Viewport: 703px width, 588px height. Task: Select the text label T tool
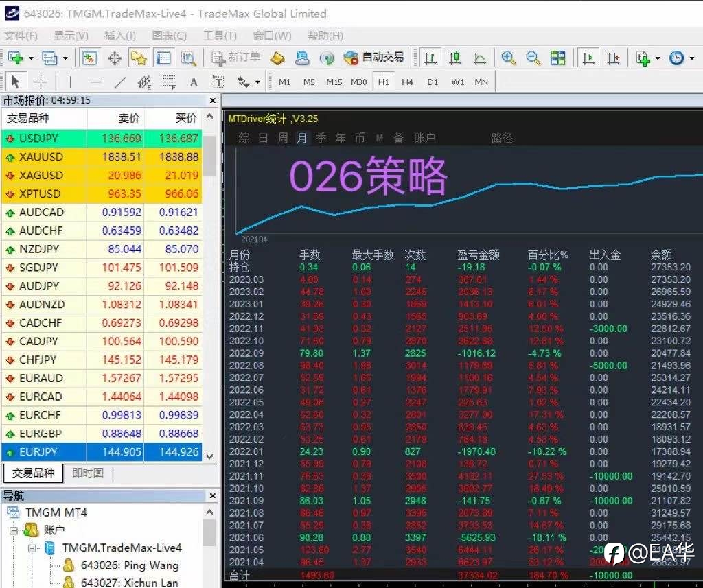[218, 82]
